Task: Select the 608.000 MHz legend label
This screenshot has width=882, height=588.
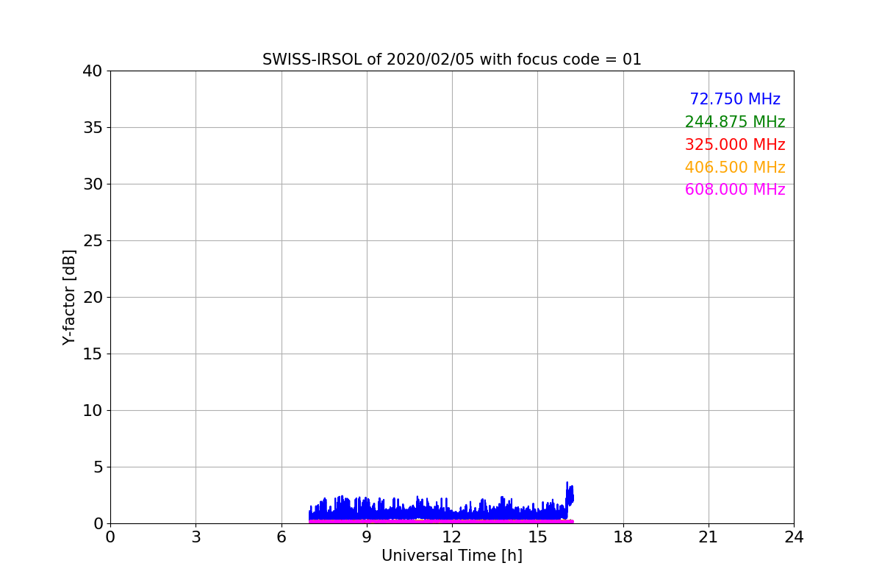Action: tap(735, 190)
